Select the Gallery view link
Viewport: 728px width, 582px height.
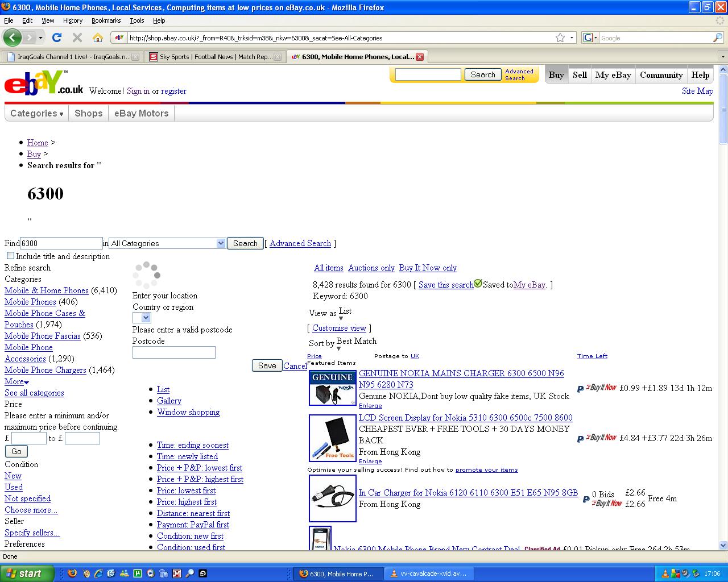point(169,401)
